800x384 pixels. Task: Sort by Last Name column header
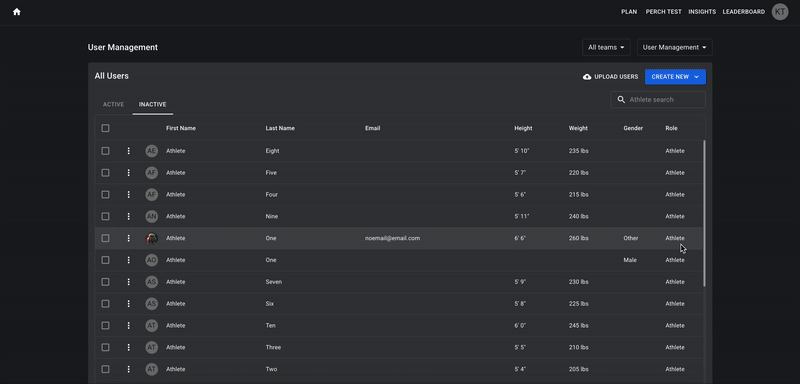280,129
